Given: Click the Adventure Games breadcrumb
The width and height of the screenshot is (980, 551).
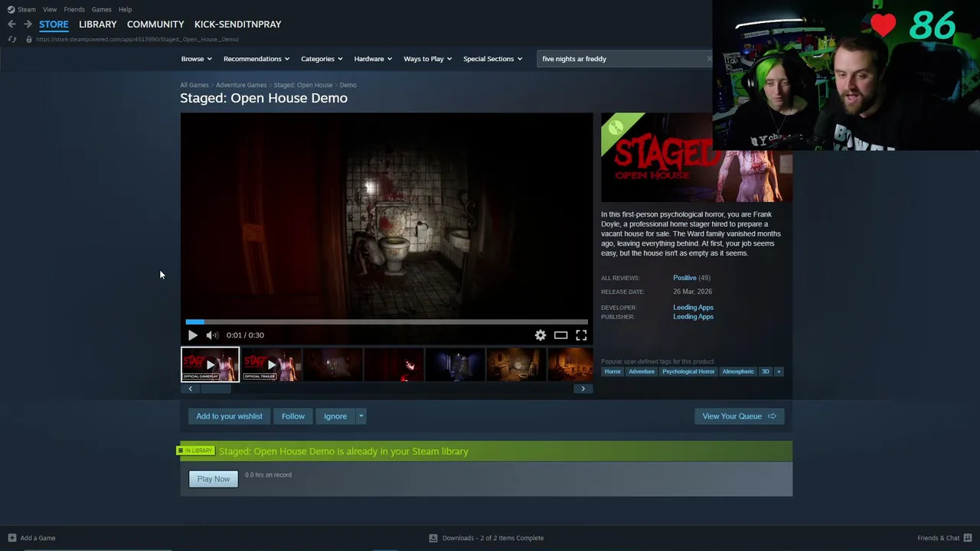Looking at the screenshot, I should click(241, 85).
